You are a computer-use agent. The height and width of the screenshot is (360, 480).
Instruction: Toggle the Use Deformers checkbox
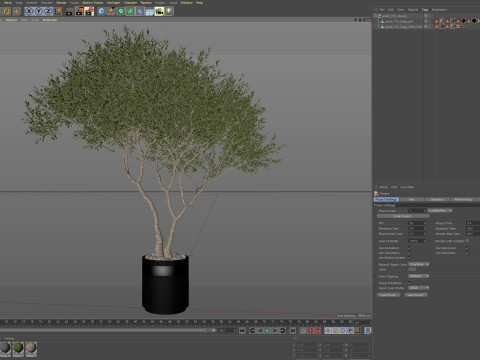click(467, 253)
